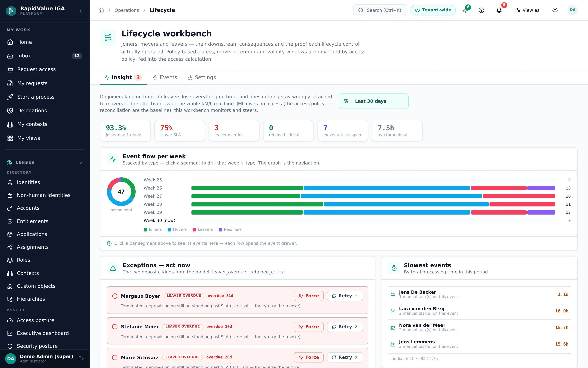Open Home in the sidebar
The image size is (588, 368).
[45, 42]
